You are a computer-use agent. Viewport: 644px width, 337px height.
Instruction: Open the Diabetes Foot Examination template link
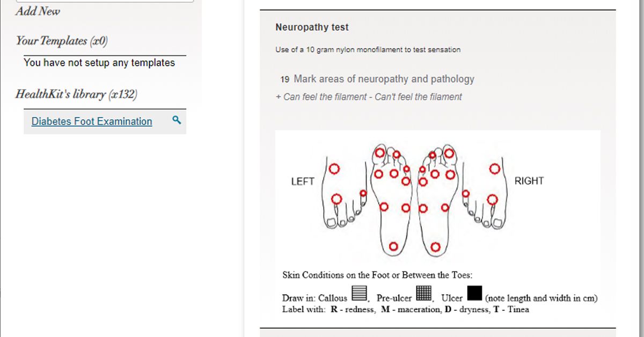tap(92, 121)
